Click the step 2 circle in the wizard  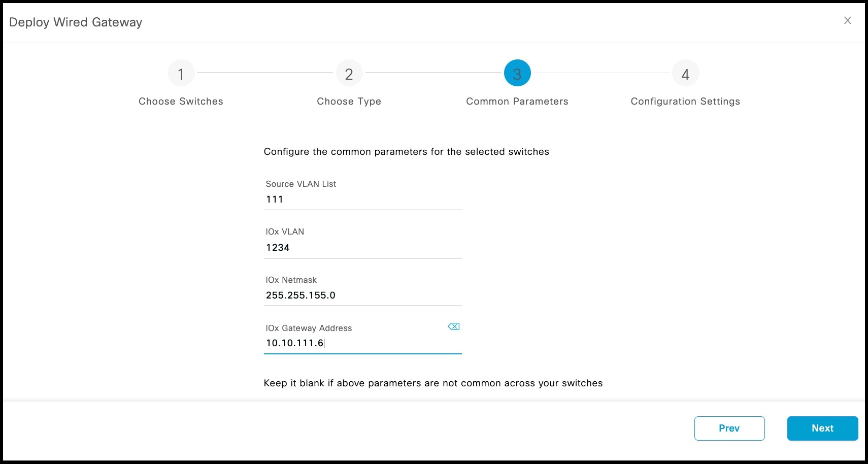(349, 73)
